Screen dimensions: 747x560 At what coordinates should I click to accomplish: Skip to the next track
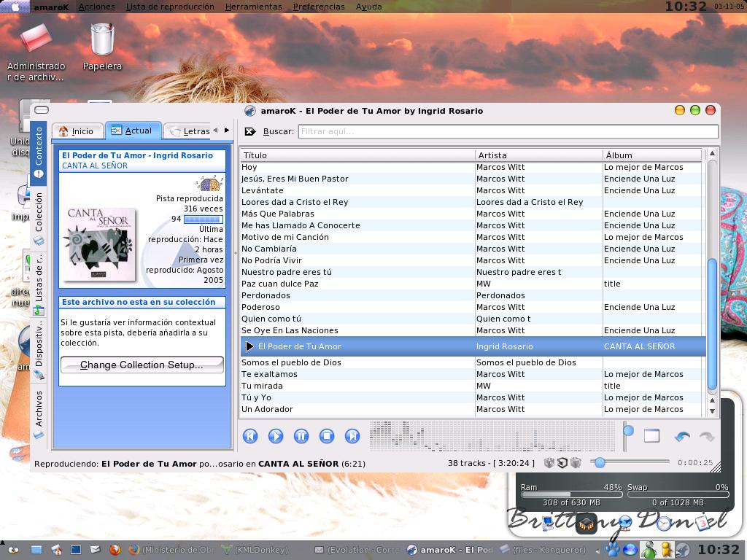click(x=352, y=436)
